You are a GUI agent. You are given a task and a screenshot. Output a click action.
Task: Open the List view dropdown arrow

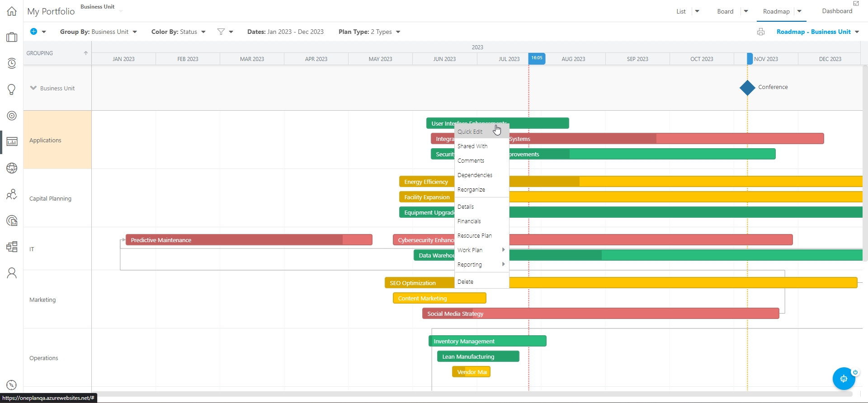coord(697,11)
